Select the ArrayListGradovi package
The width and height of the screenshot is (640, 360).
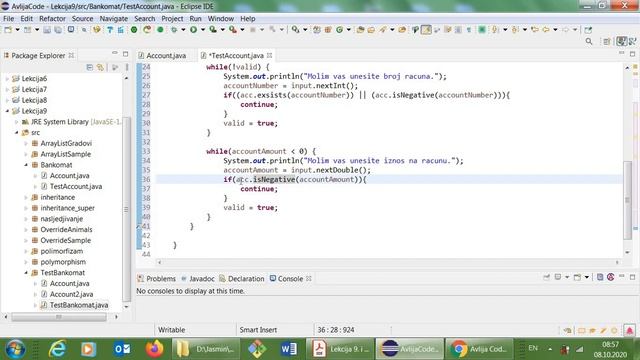(x=66, y=143)
